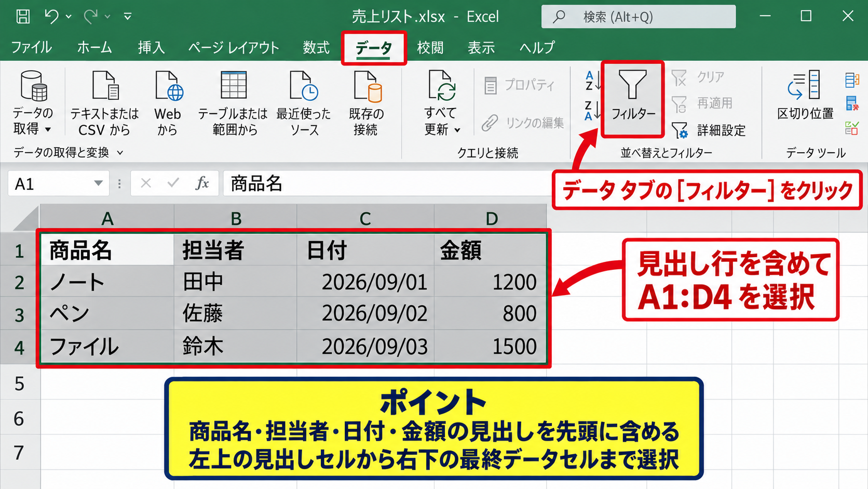Click the Data Validation icon
The height and width of the screenshot is (489, 868).
852,127
